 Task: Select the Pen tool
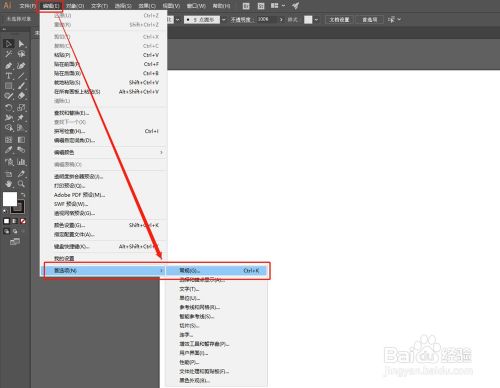click(x=9, y=66)
